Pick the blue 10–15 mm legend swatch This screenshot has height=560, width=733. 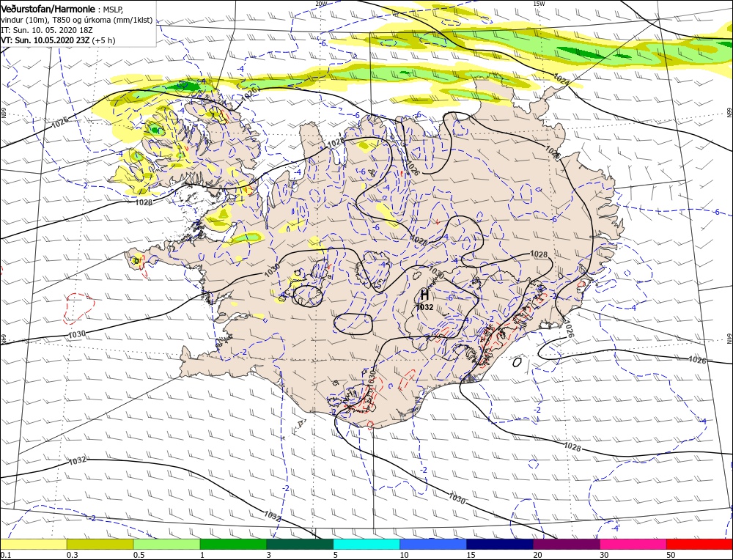(433, 544)
